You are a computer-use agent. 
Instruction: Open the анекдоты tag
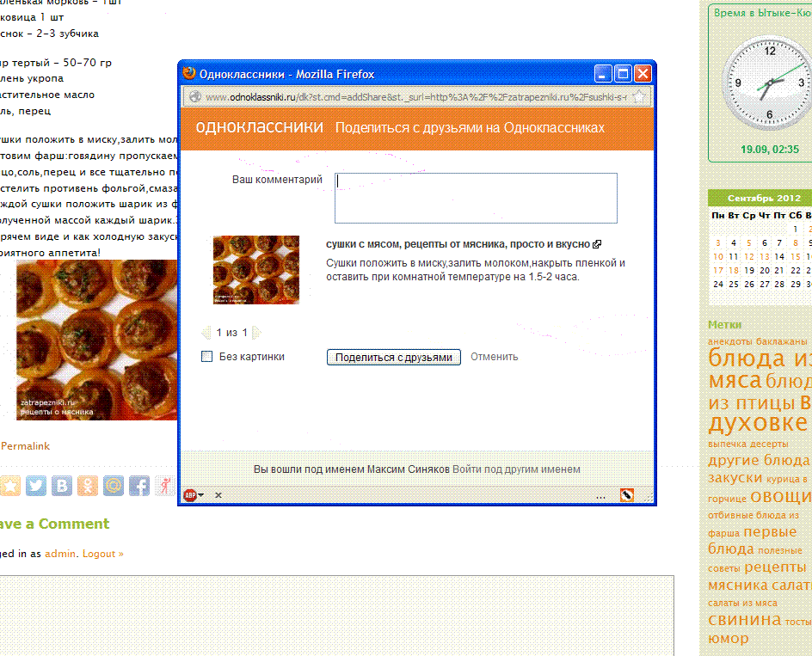pyautogui.click(x=730, y=341)
